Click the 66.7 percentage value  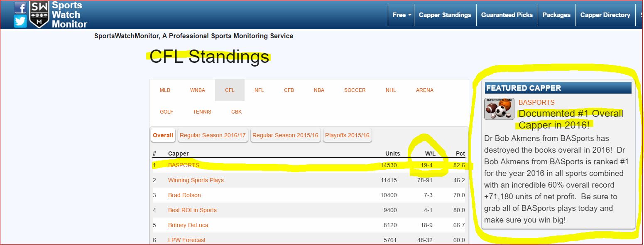click(459, 225)
